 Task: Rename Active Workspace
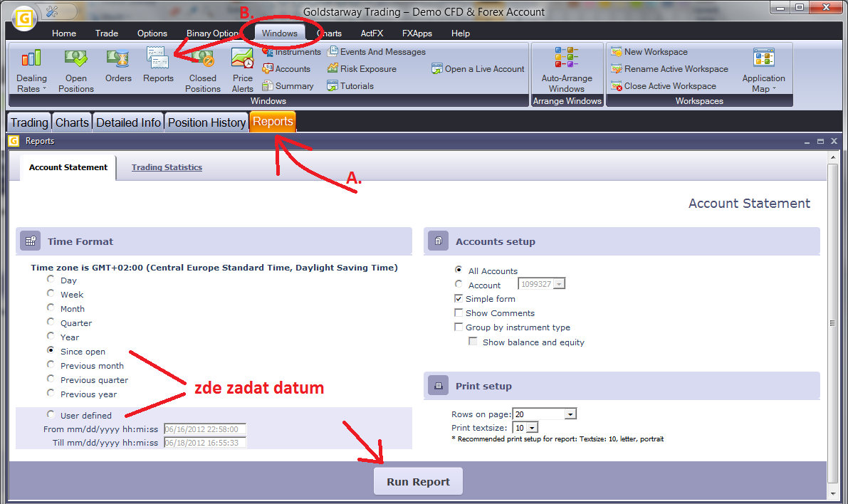pyautogui.click(x=669, y=68)
